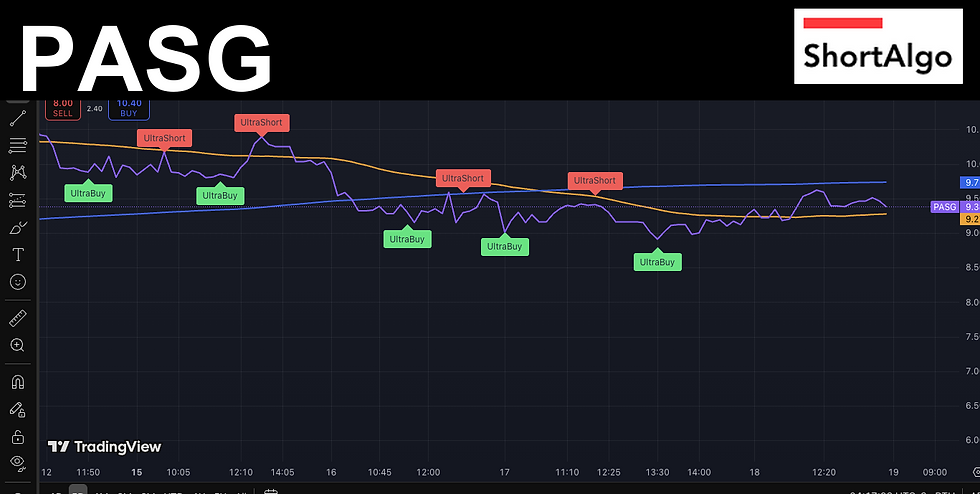Open the Fibonacci and horizontal lines tool
980x494 pixels.
18,146
